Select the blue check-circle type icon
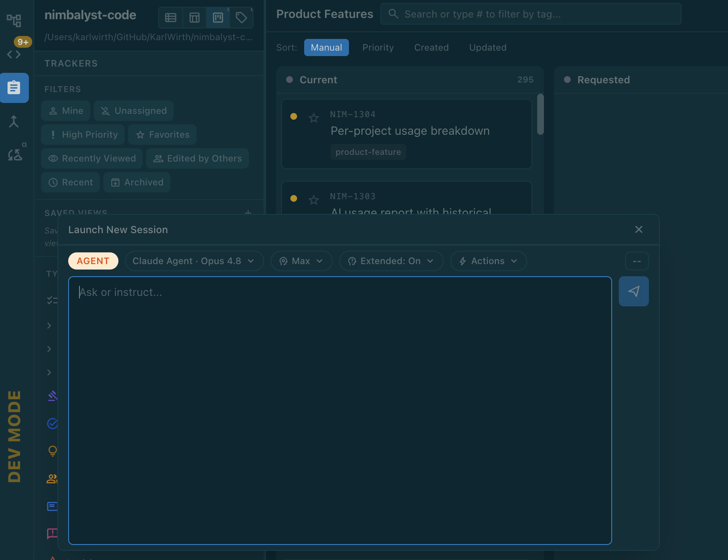The image size is (728, 560). [x=52, y=424]
